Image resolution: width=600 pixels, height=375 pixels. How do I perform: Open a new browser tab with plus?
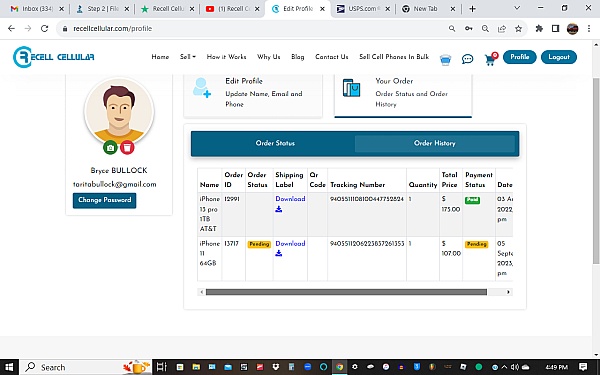coord(472,9)
